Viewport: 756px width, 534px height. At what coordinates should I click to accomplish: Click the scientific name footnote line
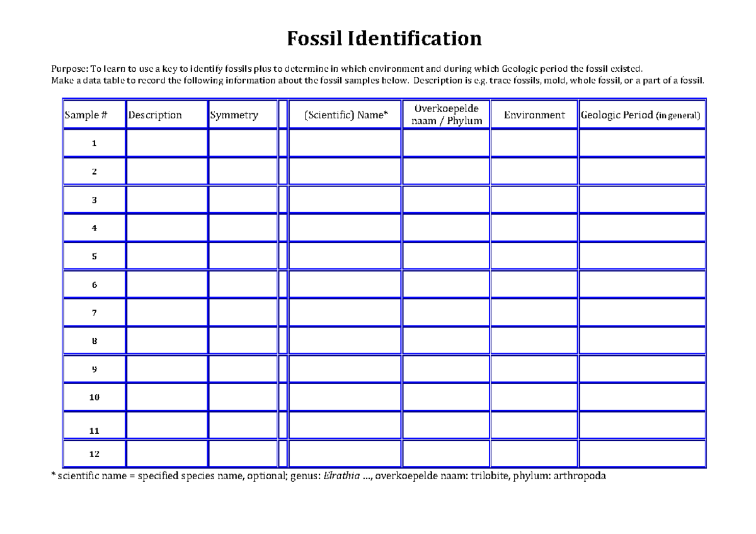coord(328,476)
